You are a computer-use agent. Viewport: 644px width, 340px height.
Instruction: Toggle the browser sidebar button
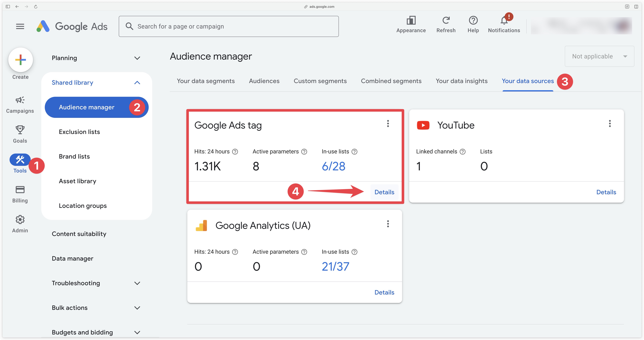8,7
